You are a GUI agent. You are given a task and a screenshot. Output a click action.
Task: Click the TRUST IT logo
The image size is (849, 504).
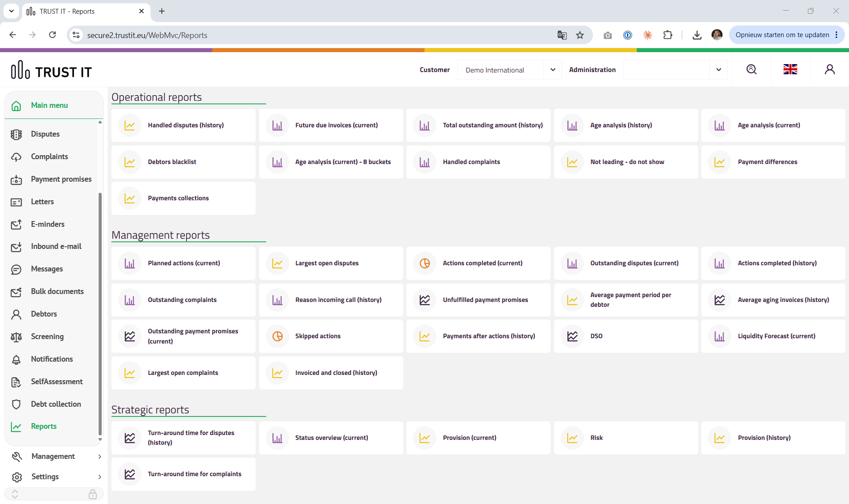(51, 70)
